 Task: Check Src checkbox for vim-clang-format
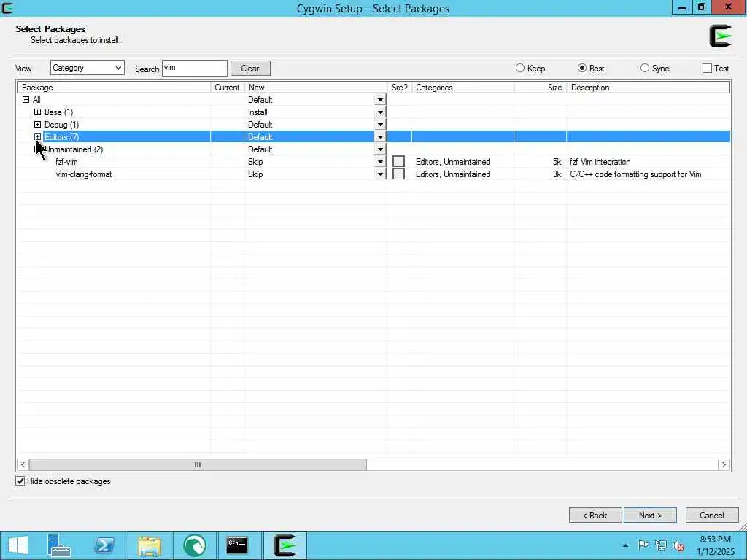click(399, 174)
